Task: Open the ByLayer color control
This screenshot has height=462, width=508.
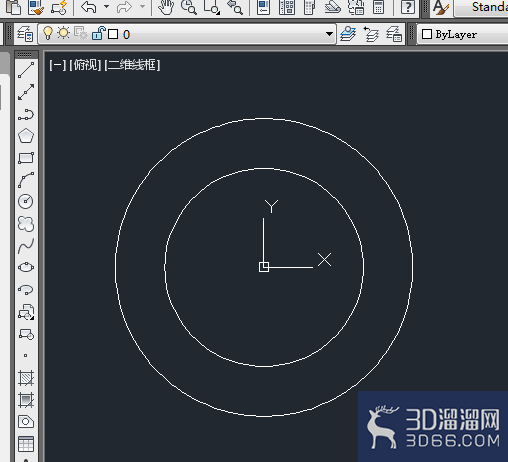Action: click(463, 34)
